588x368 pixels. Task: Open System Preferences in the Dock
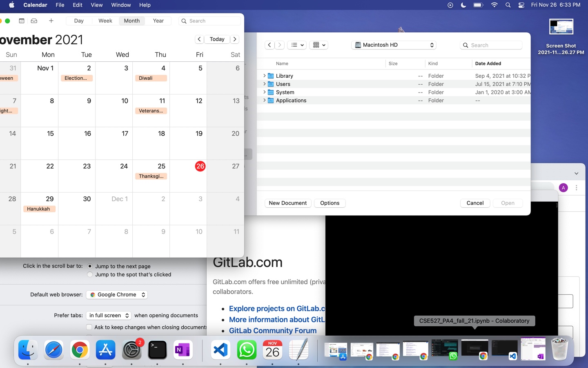pyautogui.click(x=131, y=350)
